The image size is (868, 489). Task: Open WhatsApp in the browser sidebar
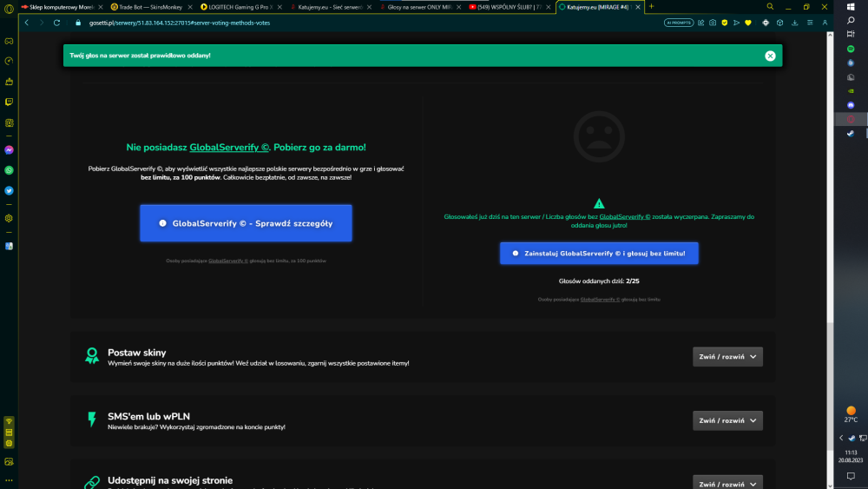(x=9, y=170)
